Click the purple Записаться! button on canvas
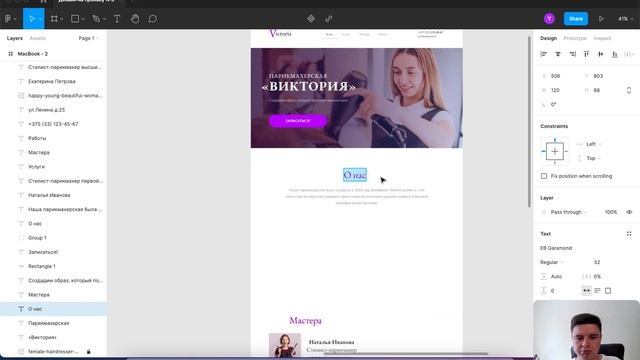 (x=298, y=121)
